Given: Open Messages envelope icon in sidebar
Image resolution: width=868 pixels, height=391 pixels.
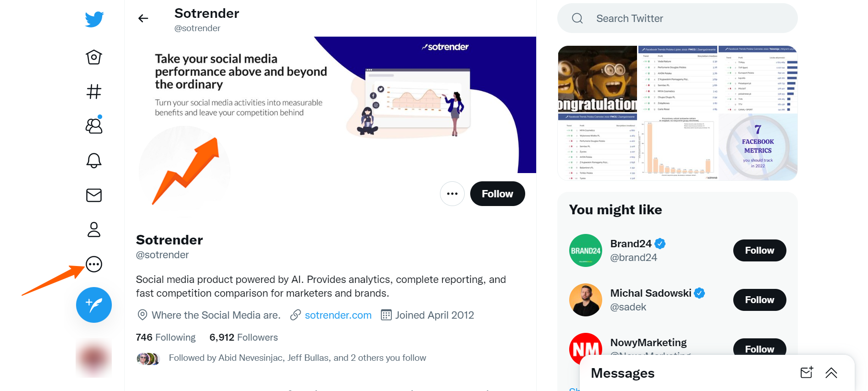Looking at the screenshot, I should pos(94,195).
